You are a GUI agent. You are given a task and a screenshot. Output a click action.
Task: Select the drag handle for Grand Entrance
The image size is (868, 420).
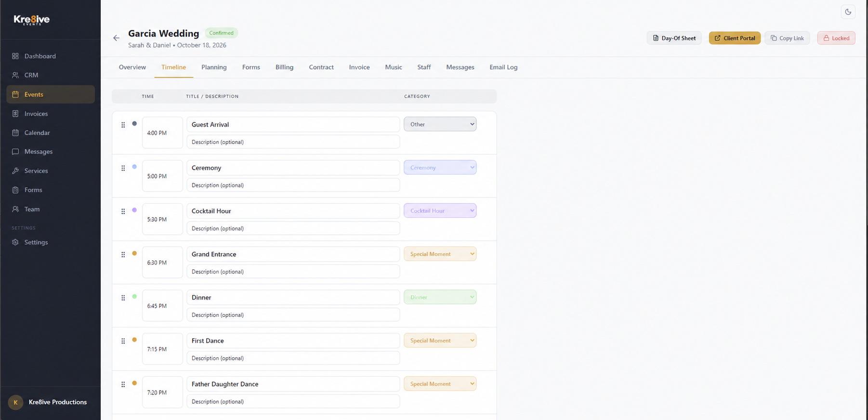pos(123,255)
